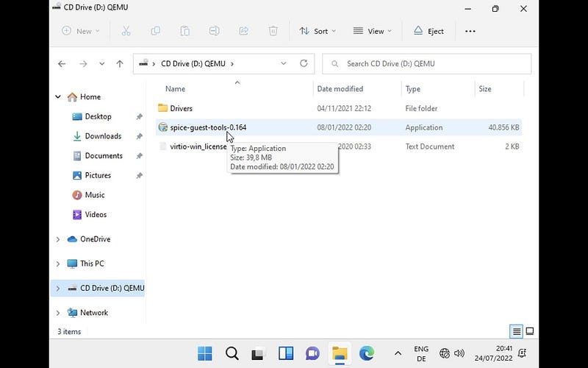Open the volume speaker tray icon
The height and width of the screenshot is (368, 588).
459,353
